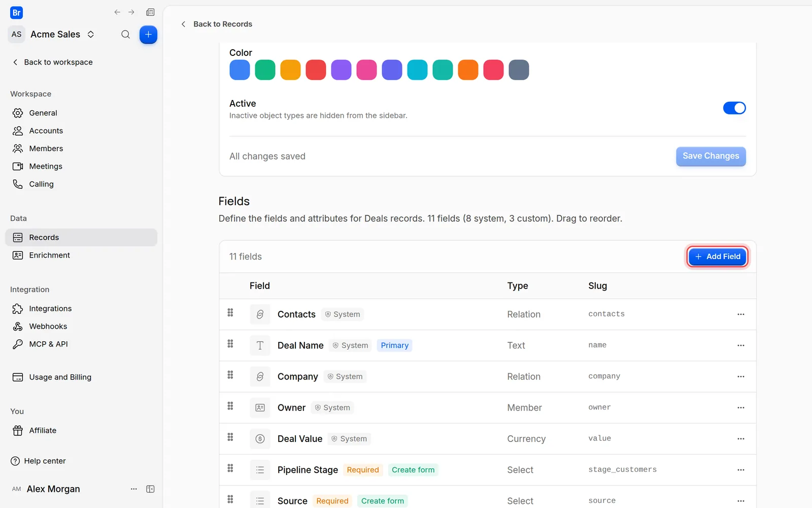Click the stage_customers slug text
Viewport: 812px width, 508px height.
pyautogui.click(x=622, y=470)
